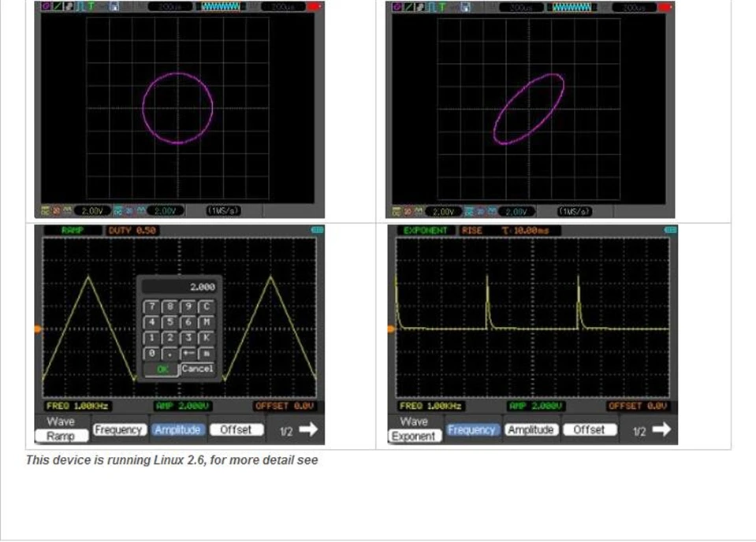Tap the keypad M unit key

(x=207, y=322)
